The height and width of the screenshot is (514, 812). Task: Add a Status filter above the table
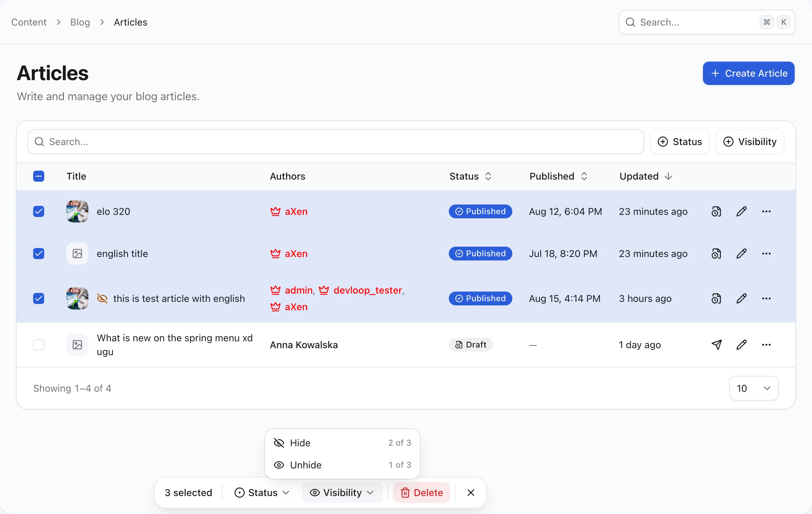pos(679,142)
